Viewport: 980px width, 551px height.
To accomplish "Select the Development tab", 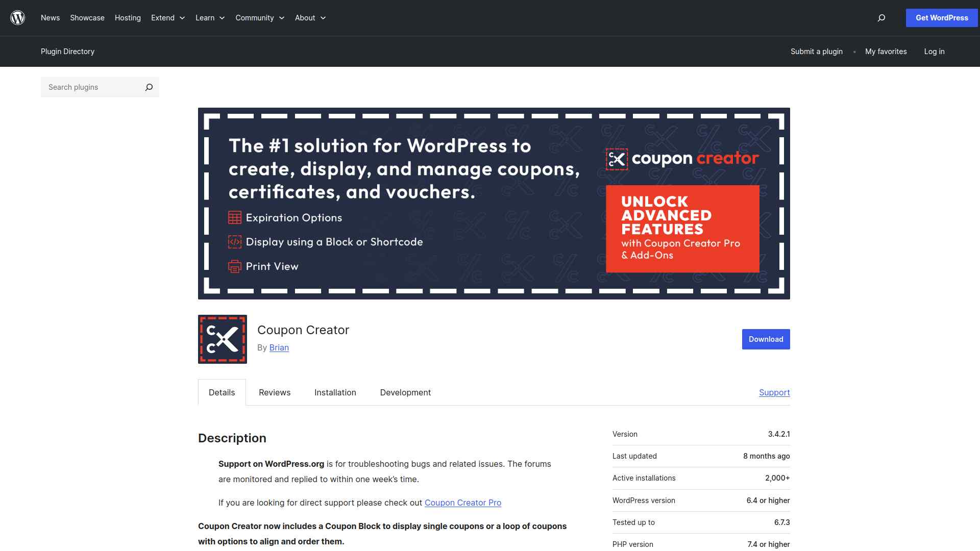I will click(x=405, y=392).
